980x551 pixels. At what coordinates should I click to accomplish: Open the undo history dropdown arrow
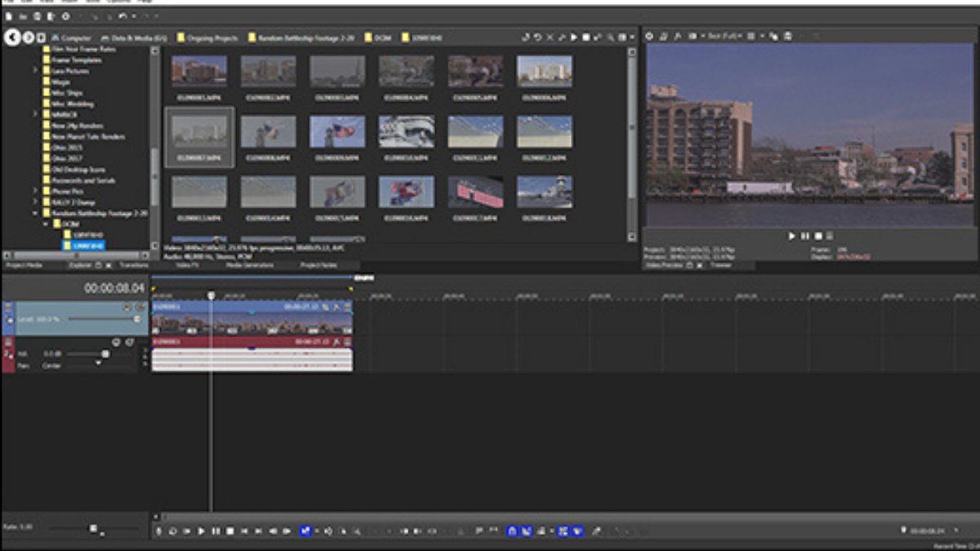[x=133, y=16]
